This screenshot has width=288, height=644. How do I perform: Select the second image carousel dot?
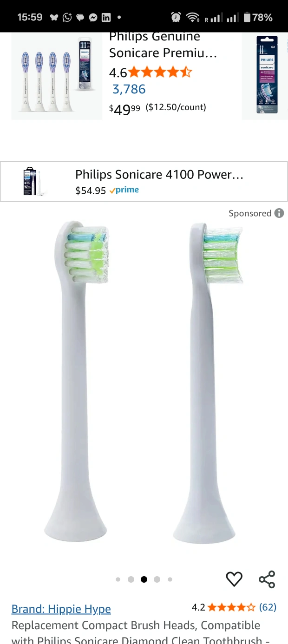tap(131, 579)
